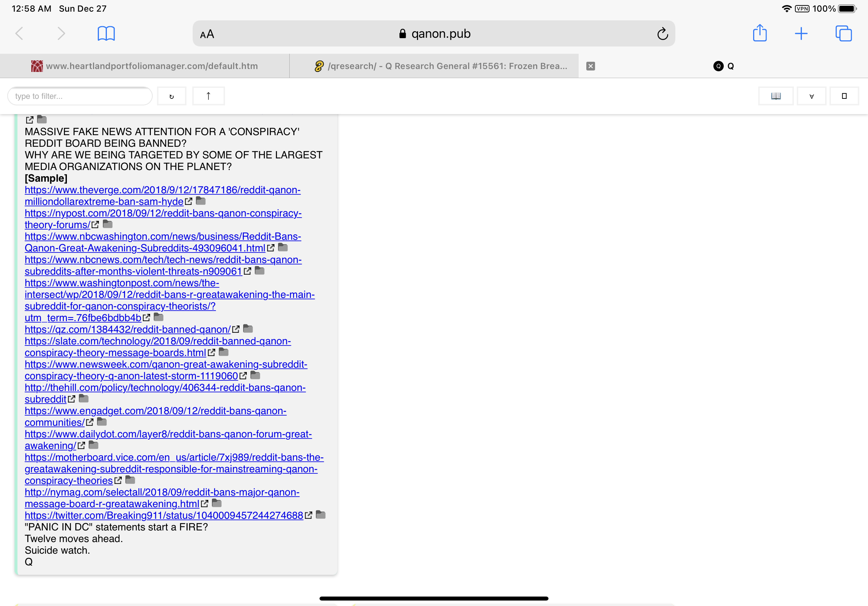Close the current Q tab
868x606 pixels.
click(591, 66)
